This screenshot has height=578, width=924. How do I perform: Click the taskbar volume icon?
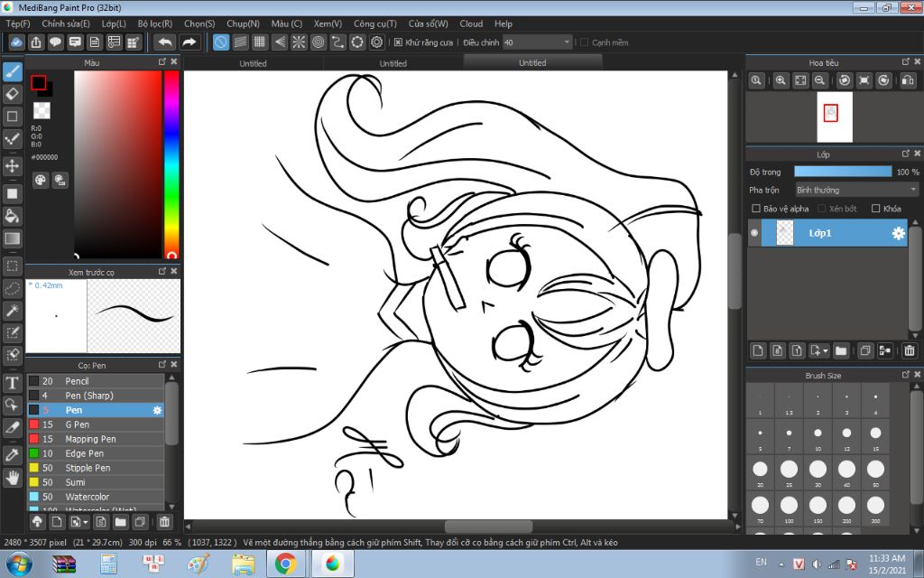point(816,564)
